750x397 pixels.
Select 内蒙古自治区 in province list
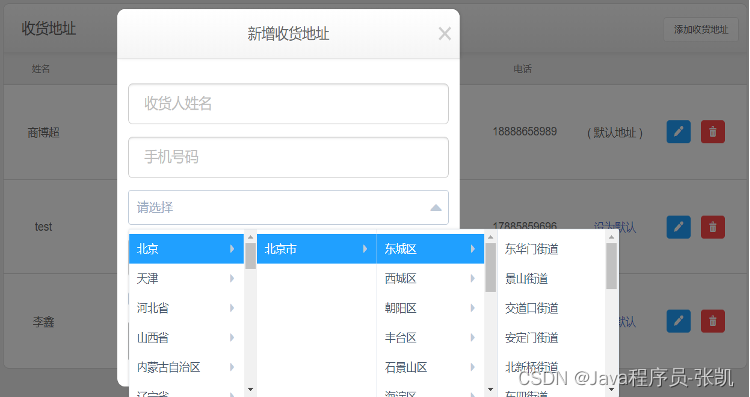[x=186, y=367]
